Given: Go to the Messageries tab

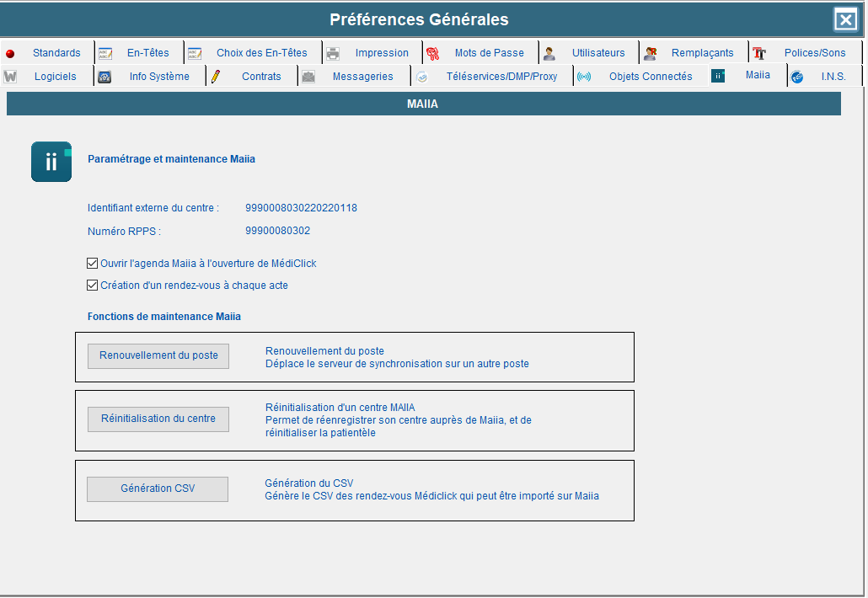Looking at the screenshot, I should click(362, 77).
